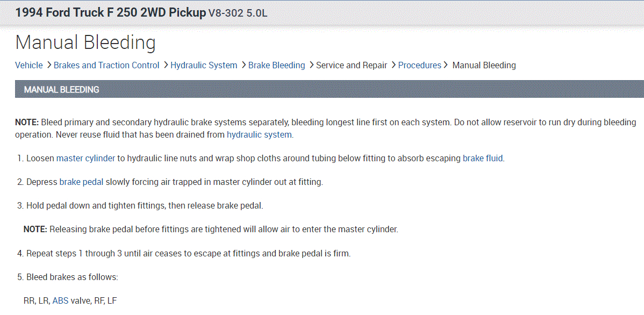Click the brake pedal link in step 2
Screen dimensions: 644x315
pyautogui.click(x=81, y=182)
